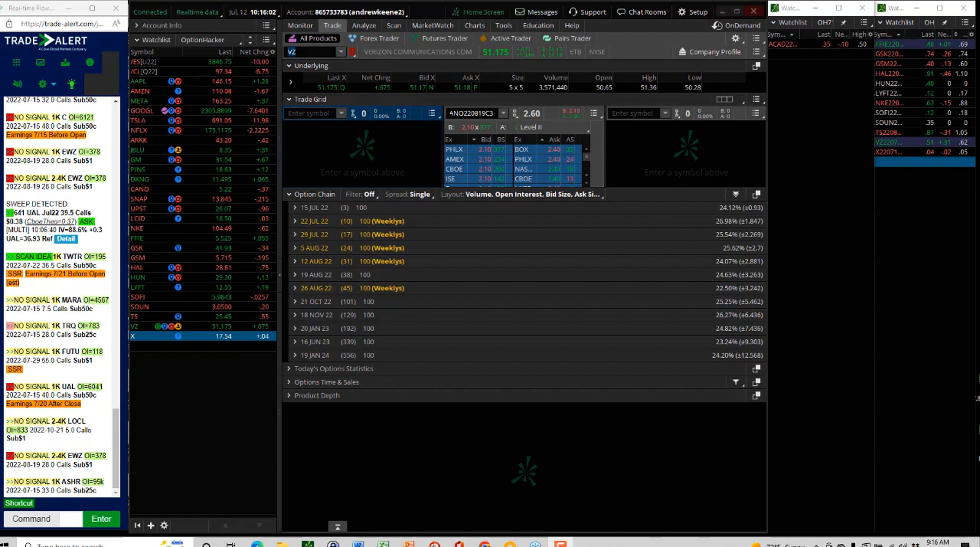Expand the 22 JUL 22 Weeklys expiration

point(295,221)
